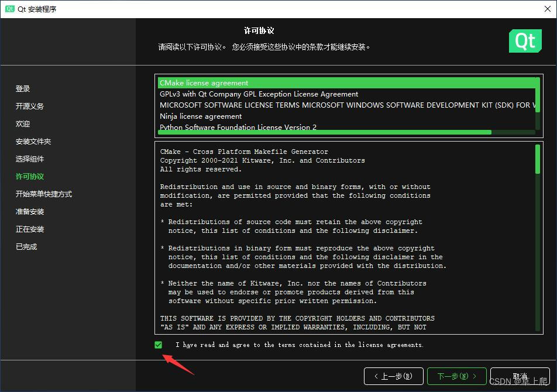Image resolution: width=557 pixels, height=392 pixels.
Task: Select the GPLv3 with Qt Company license entry
Action: tap(258, 94)
